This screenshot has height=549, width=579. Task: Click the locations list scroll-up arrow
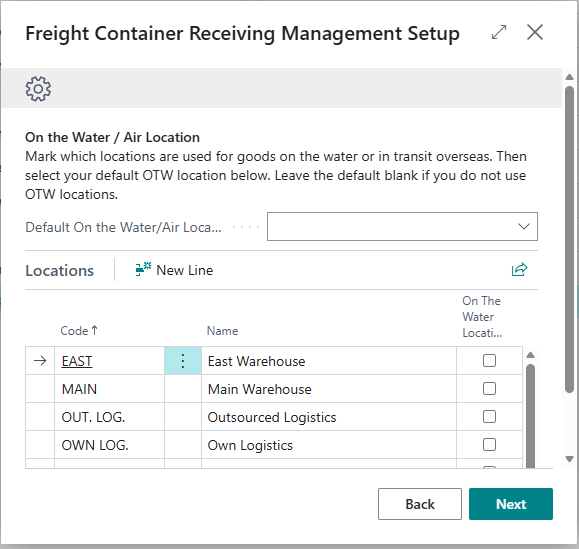pyautogui.click(x=531, y=355)
